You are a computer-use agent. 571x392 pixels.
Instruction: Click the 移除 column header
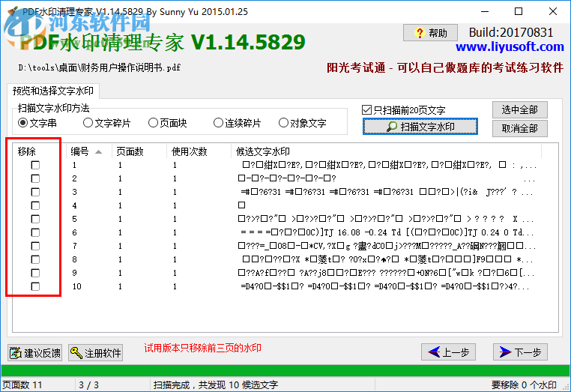click(x=39, y=151)
